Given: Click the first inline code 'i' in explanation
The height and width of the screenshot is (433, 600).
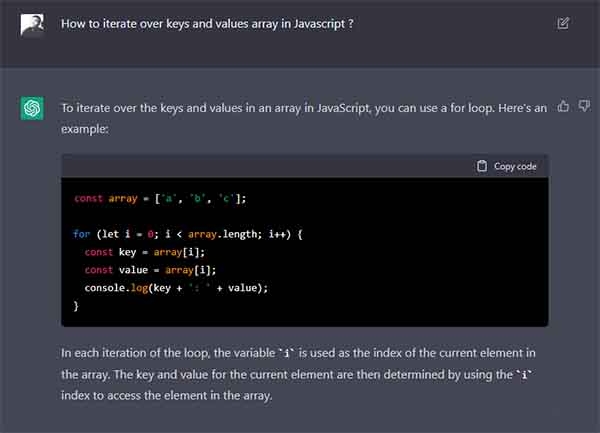Looking at the screenshot, I should pyautogui.click(x=286, y=353).
